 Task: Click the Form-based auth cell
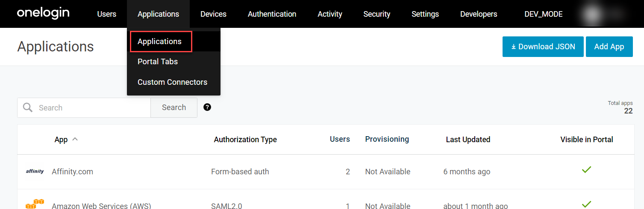(x=240, y=172)
